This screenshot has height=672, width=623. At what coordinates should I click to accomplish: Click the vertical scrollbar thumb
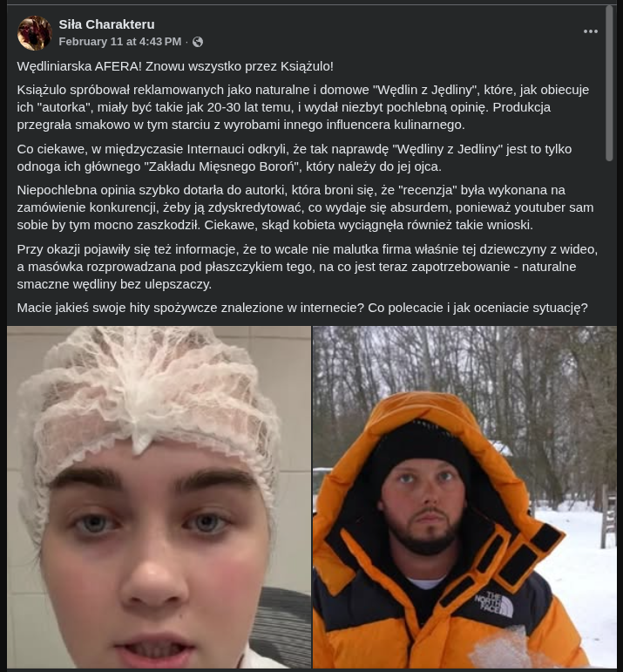point(609,83)
